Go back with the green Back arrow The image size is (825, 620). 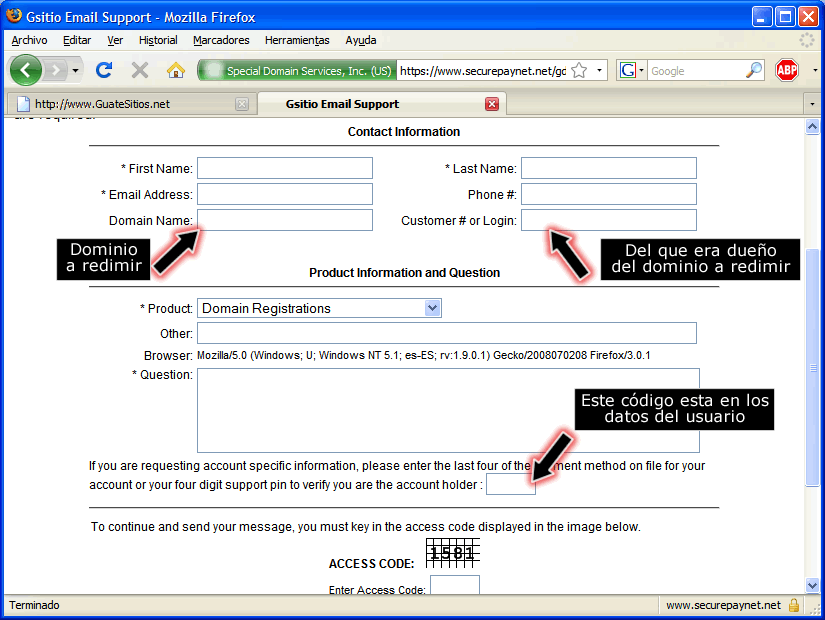coord(25,70)
